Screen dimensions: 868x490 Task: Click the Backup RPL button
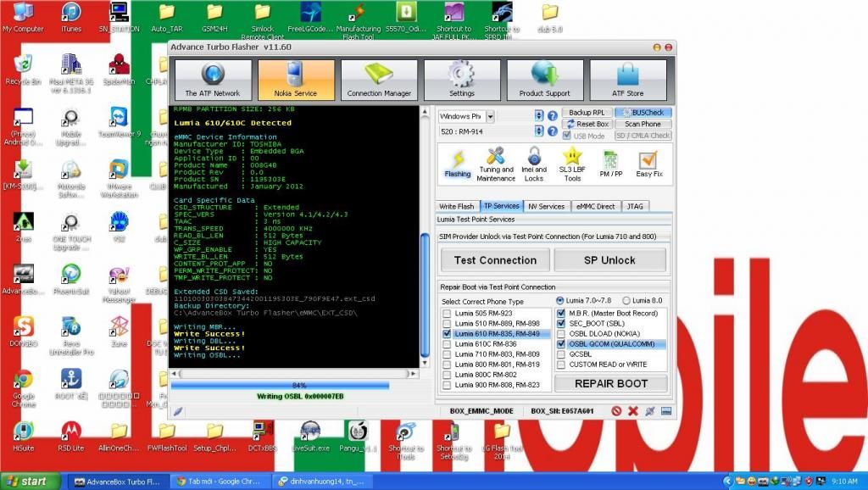587,113
